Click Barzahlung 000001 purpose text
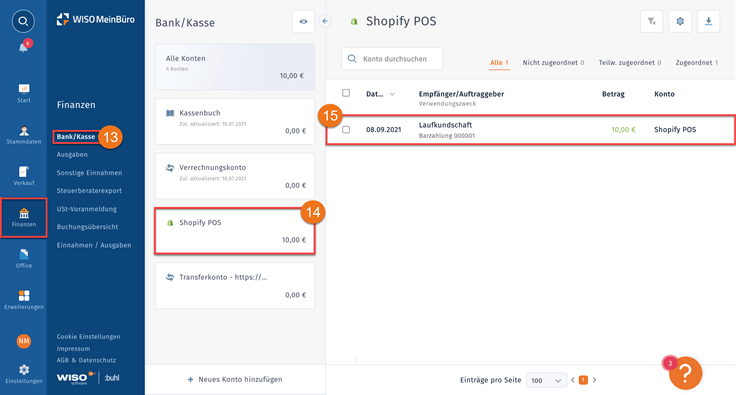Screen dimensions: 736x395 tap(447, 136)
